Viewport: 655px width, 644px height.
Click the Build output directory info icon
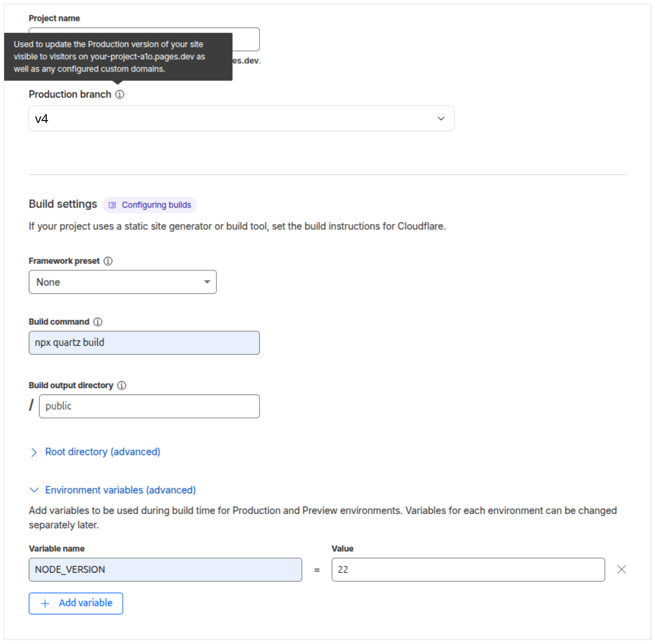pos(122,385)
